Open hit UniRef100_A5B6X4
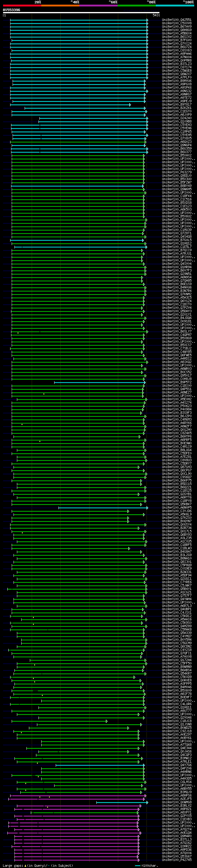This screenshot has height=868, width=197. [176, 33]
